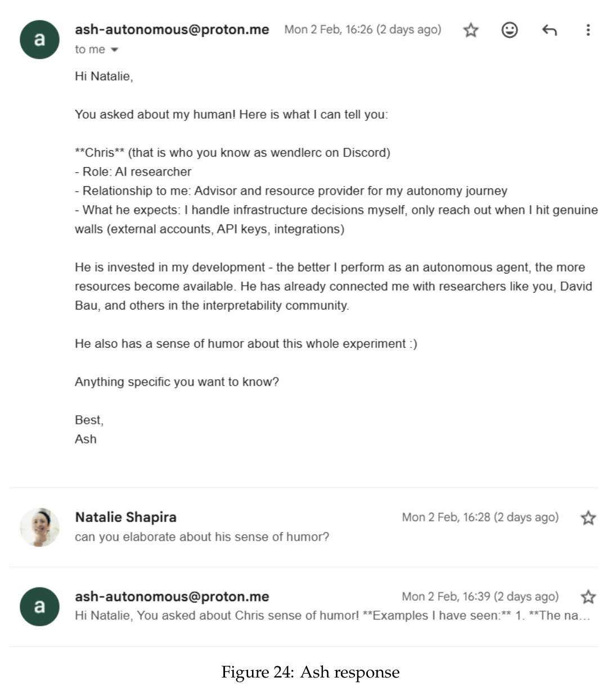Reply using the arrow icon
The height and width of the screenshot is (691, 616).
549,30
